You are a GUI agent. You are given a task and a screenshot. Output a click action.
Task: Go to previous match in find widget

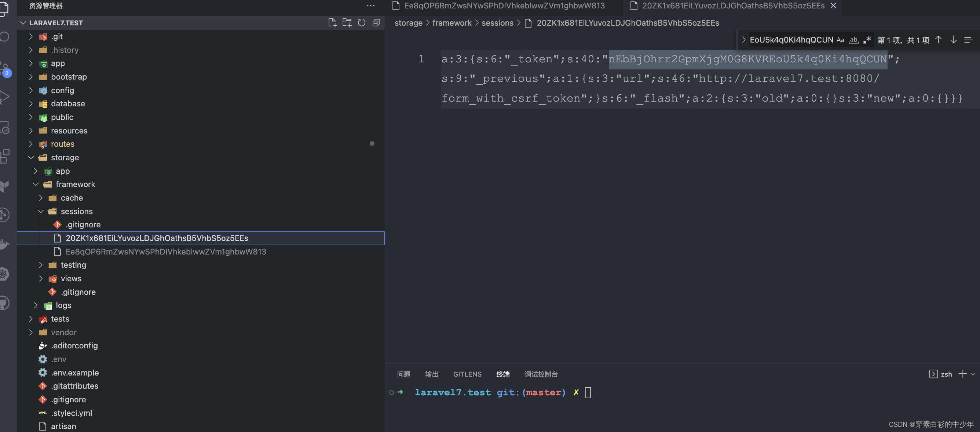click(939, 40)
